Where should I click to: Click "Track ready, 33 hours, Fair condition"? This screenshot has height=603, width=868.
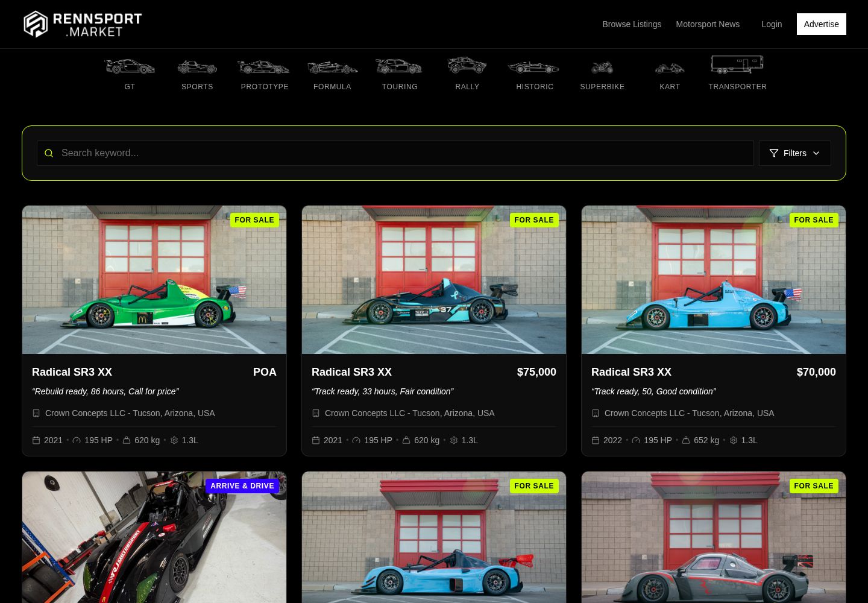pos(383,391)
